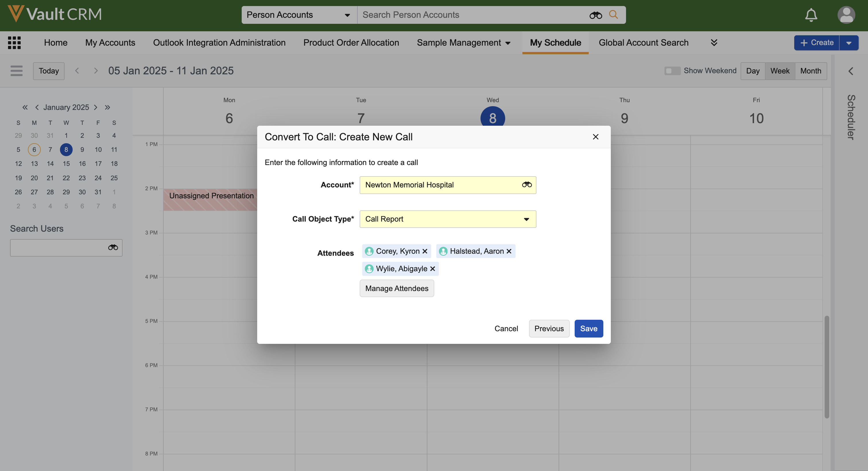Remove attendee Corey, Kyron
Image resolution: width=868 pixels, height=471 pixels.
(x=425, y=251)
